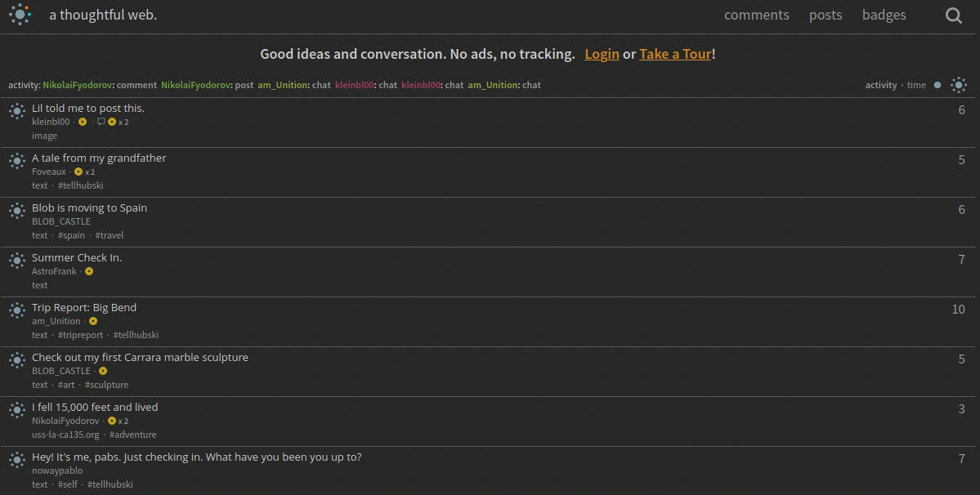The height and width of the screenshot is (495, 980).
Task: Sort the feed by time
Action: pos(916,85)
